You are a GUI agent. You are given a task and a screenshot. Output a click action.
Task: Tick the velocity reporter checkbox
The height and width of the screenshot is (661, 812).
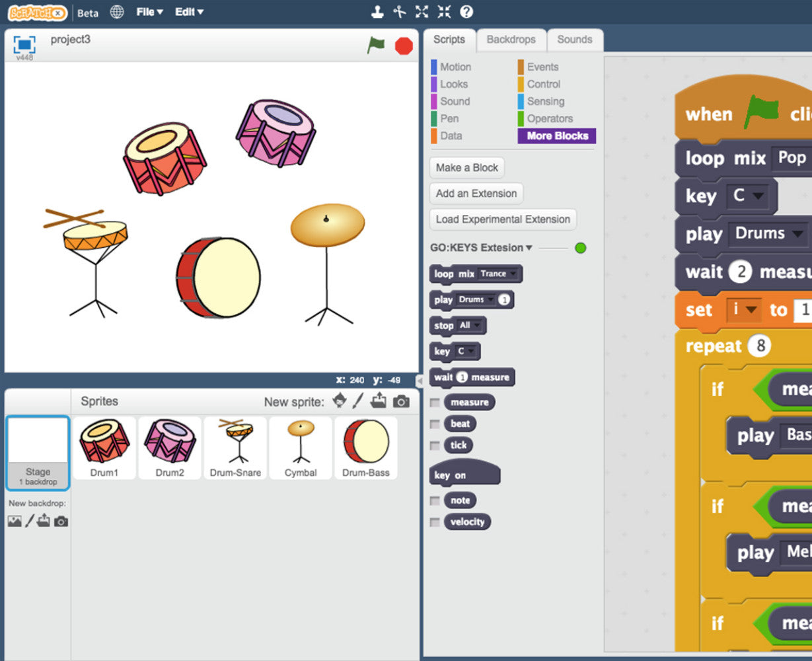(435, 522)
